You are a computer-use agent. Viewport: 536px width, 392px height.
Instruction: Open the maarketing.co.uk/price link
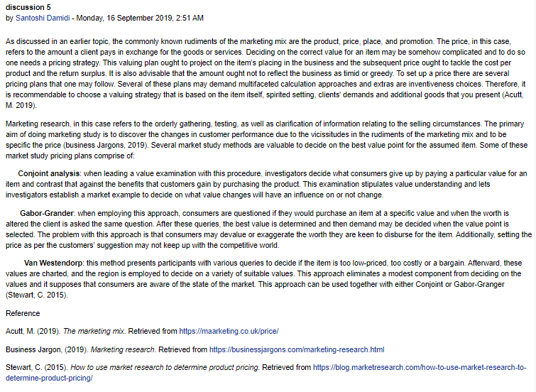(229, 331)
